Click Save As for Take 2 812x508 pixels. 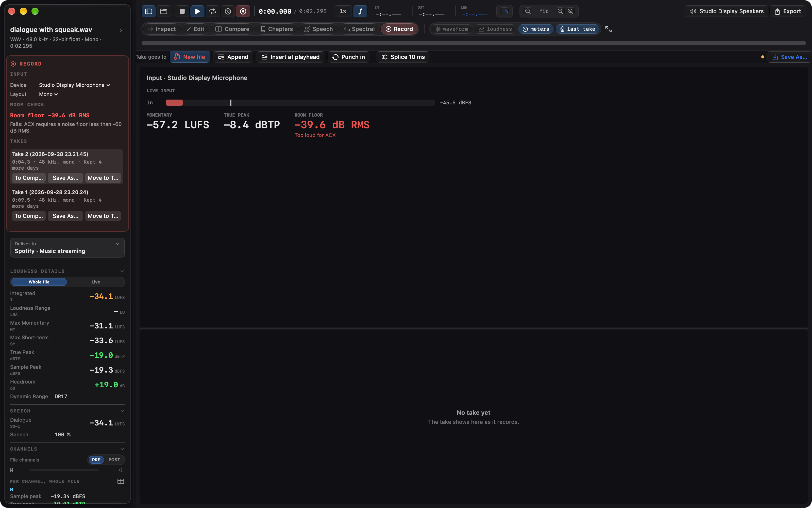coord(65,178)
